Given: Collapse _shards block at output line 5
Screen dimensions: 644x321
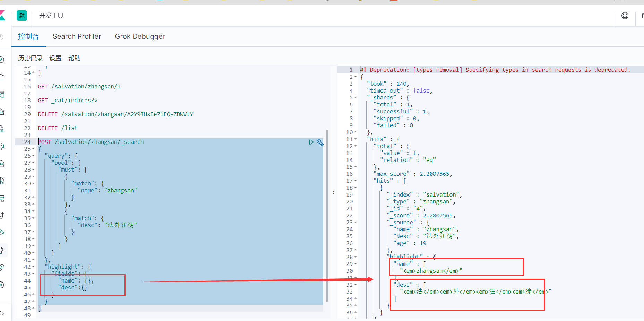Looking at the screenshot, I should pos(355,98).
